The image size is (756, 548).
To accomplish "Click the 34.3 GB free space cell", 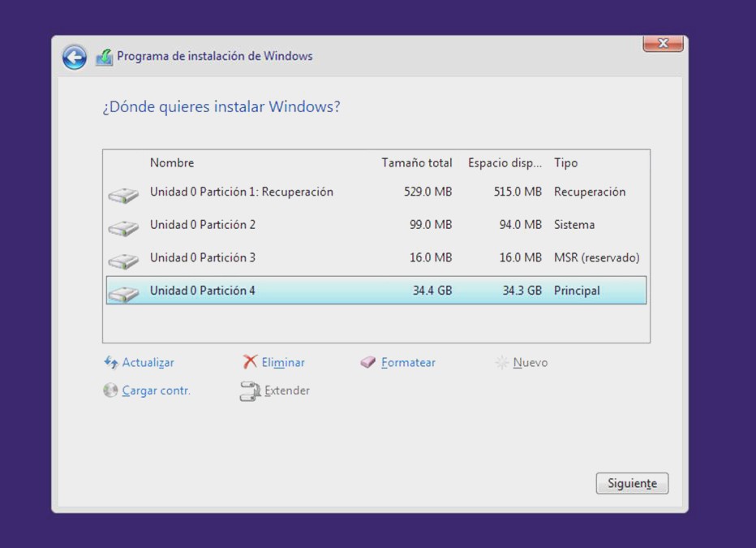I will tap(522, 291).
